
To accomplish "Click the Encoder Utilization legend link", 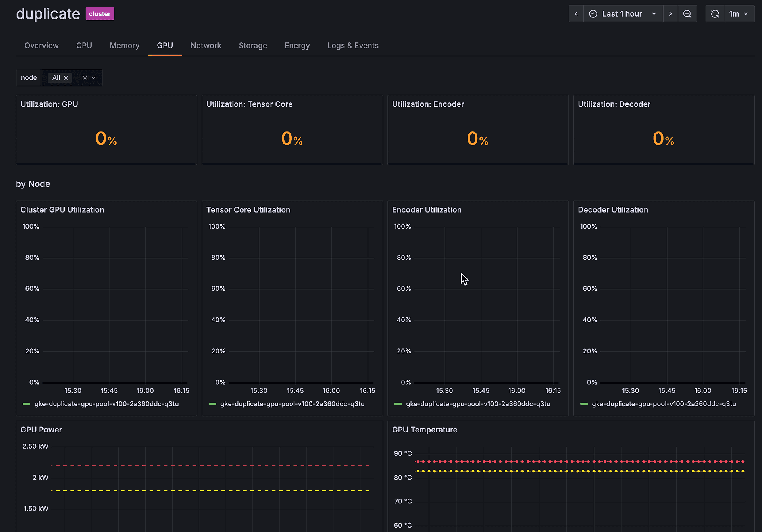I will pyautogui.click(x=478, y=404).
